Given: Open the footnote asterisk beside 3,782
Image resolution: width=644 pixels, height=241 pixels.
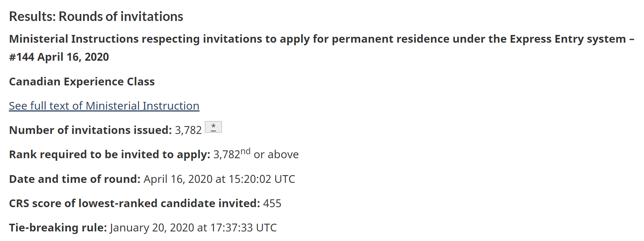Looking at the screenshot, I should pyautogui.click(x=213, y=127).
